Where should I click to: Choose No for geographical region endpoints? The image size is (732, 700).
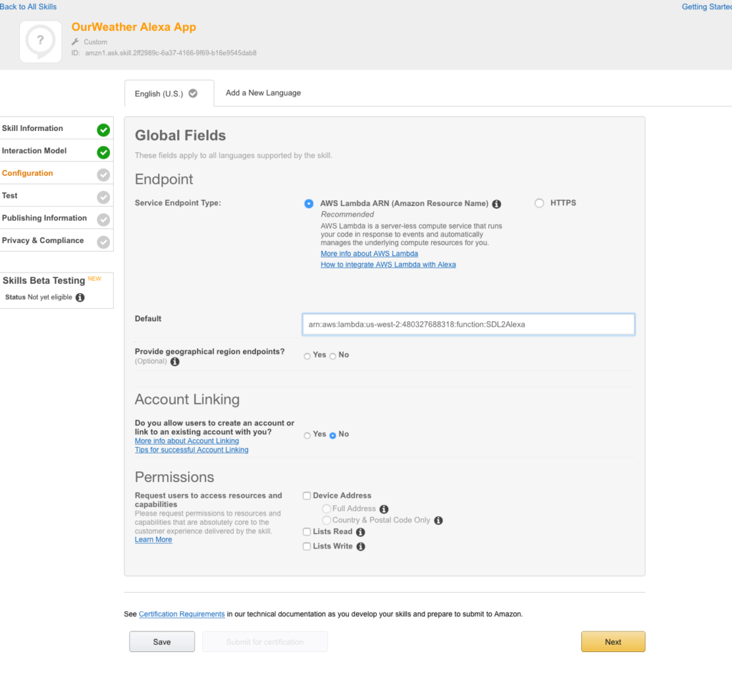tap(333, 356)
